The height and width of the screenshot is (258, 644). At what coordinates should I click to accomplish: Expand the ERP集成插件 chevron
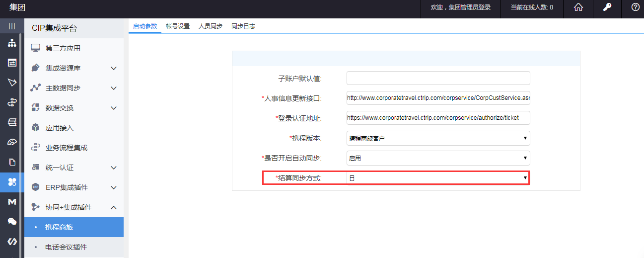(x=114, y=187)
